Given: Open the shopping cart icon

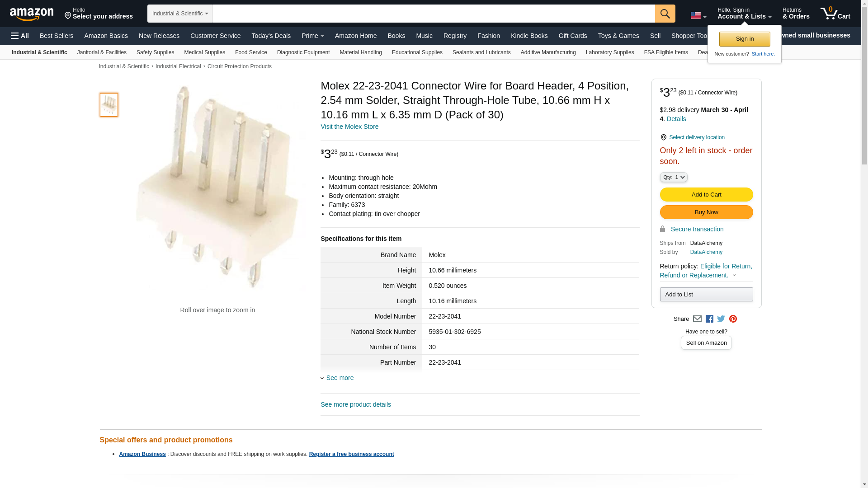Looking at the screenshot, I should (x=835, y=14).
